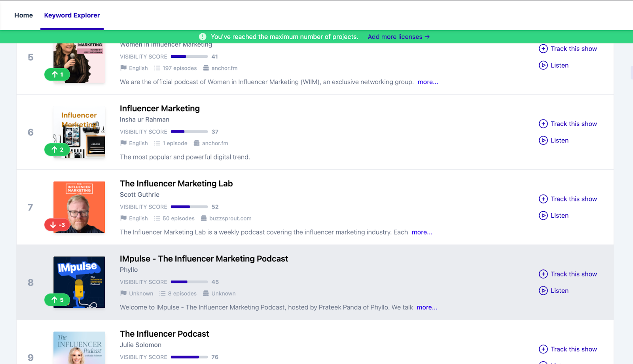Click play icon for The Influencer Marketing Lab
This screenshot has width=633, height=364.
click(543, 216)
